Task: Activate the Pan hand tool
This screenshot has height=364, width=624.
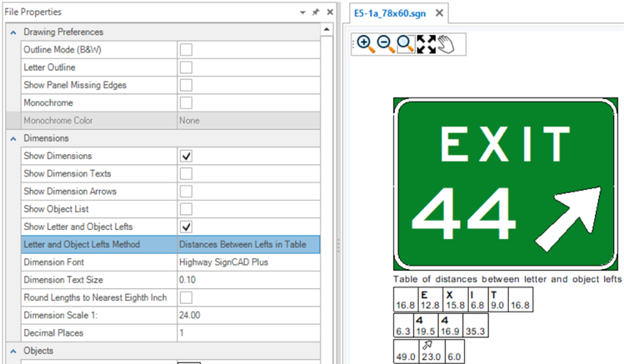Action: (445, 44)
